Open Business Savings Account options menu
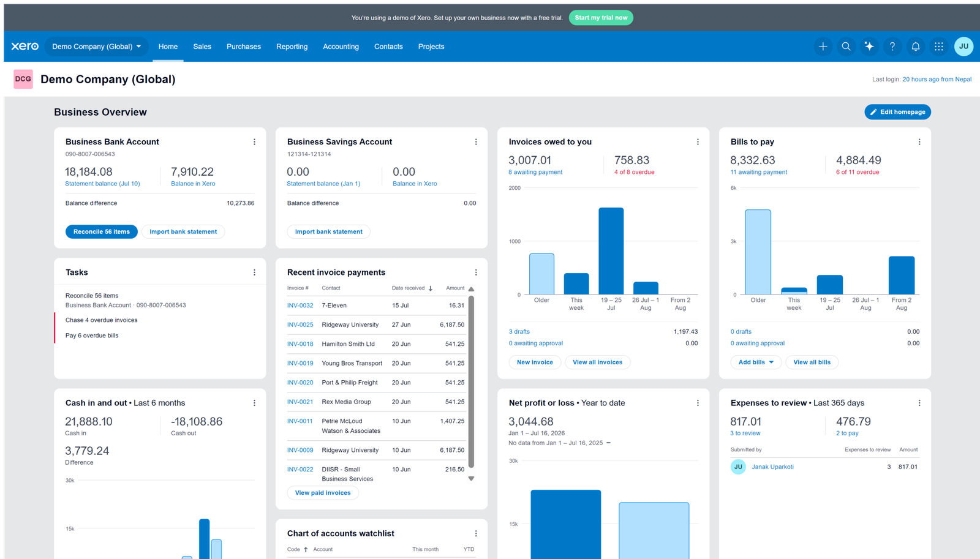Screen dimensions: 980x559 [476, 142]
